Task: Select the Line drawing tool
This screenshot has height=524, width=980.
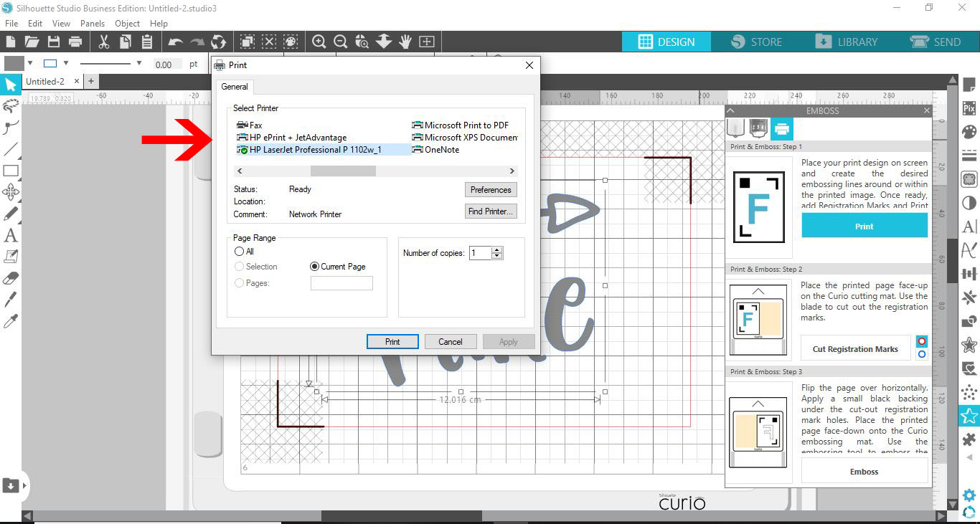Action: [x=11, y=149]
